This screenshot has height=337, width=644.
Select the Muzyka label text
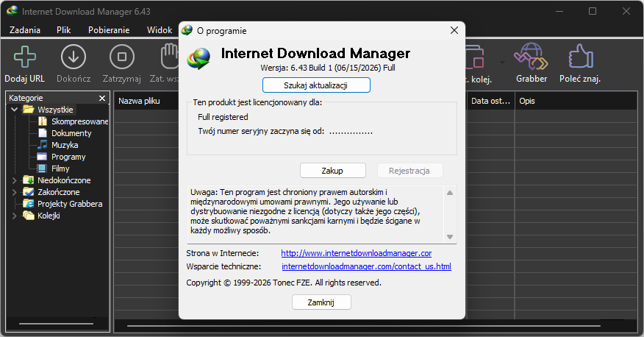(x=65, y=145)
